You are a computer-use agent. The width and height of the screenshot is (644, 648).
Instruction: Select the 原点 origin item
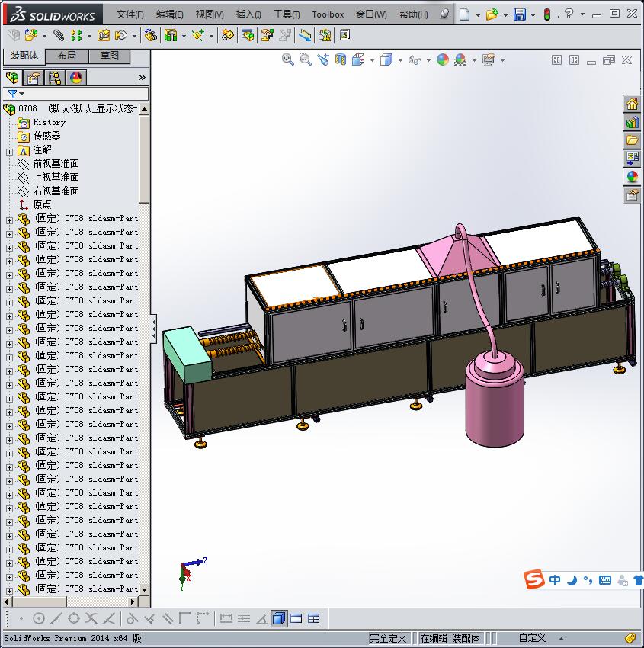[42, 204]
